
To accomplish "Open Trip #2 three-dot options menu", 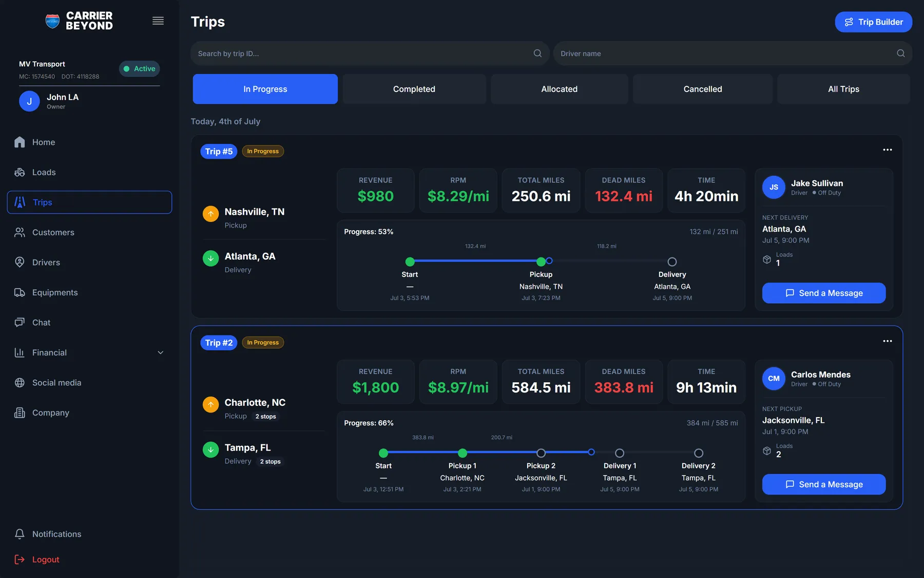I will coord(888,341).
